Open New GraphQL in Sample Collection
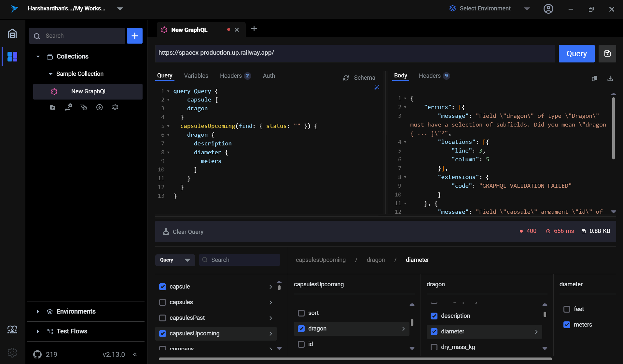This screenshot has width=623, height=364. point(88,92)
